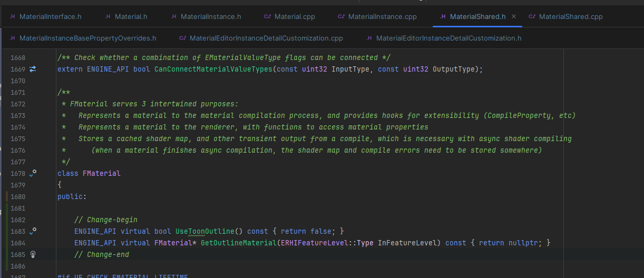This screenshot has width=644, height=278.
Task: Click the FMaterial class name on line 1678
Action: (x=102, y=173)
